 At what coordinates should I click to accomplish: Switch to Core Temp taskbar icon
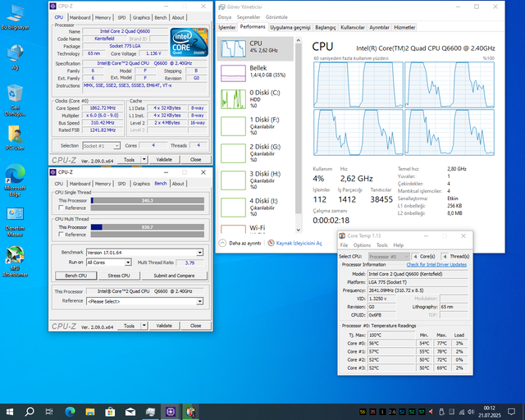coord(190,412)
